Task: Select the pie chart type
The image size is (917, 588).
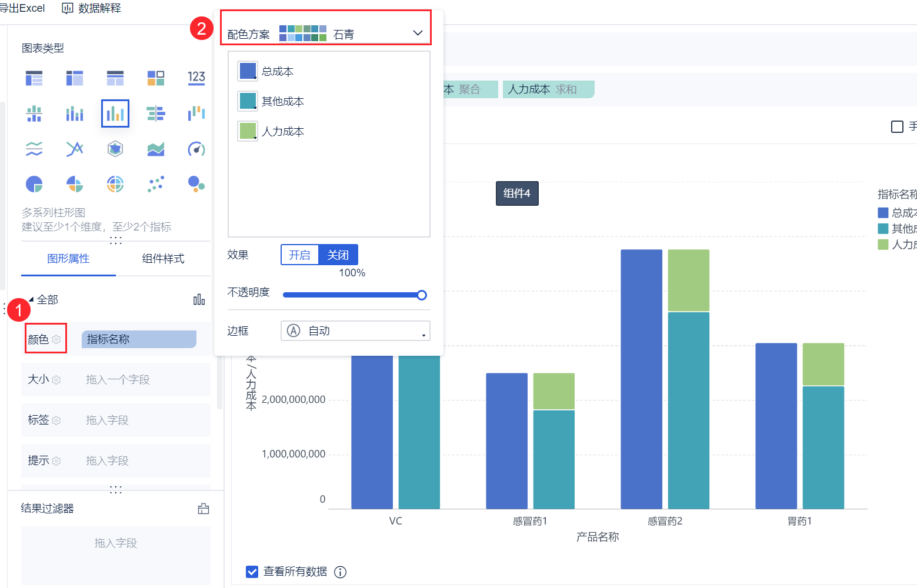Action: pos(34,184)
